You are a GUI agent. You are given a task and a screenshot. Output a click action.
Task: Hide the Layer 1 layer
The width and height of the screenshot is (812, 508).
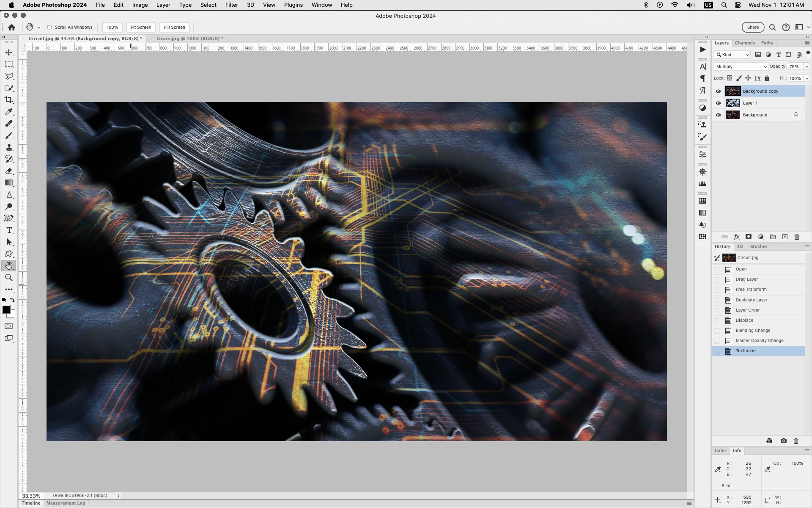[718, 103]
